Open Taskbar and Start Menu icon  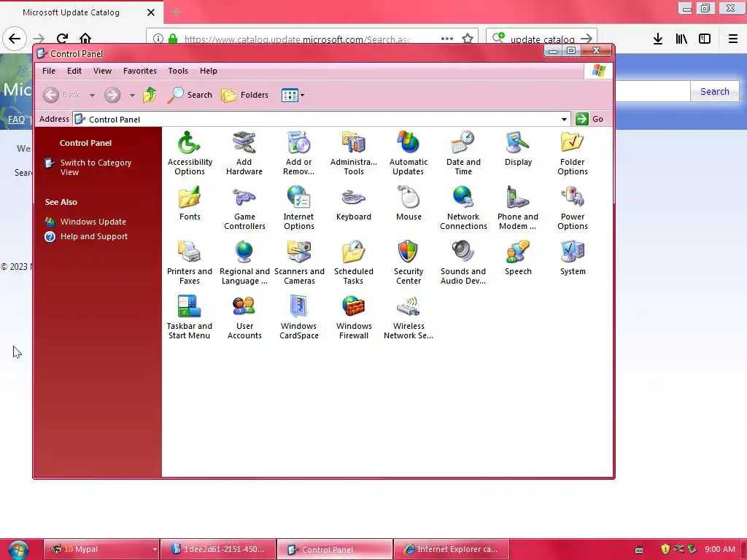pos(189,317)
